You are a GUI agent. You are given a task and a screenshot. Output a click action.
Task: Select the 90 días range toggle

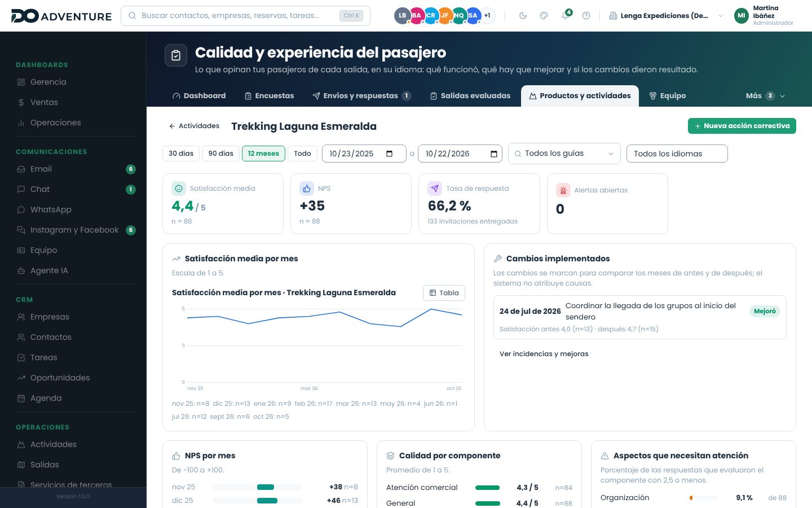click(x=220, y=154)
